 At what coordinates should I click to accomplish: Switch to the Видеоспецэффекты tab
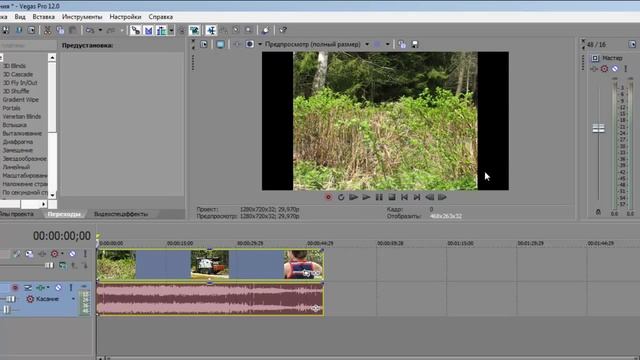tap(121, 214)
